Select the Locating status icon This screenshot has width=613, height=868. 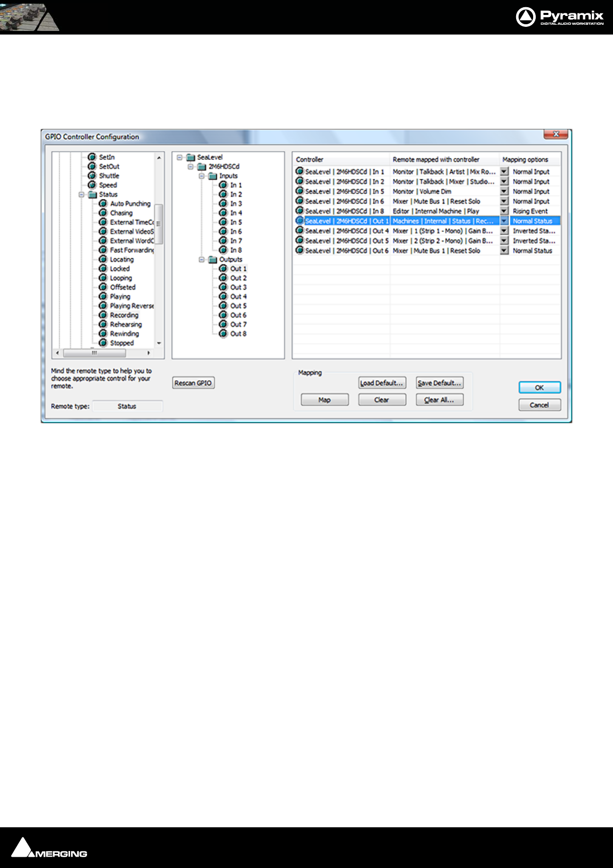(x=103, y=259)
